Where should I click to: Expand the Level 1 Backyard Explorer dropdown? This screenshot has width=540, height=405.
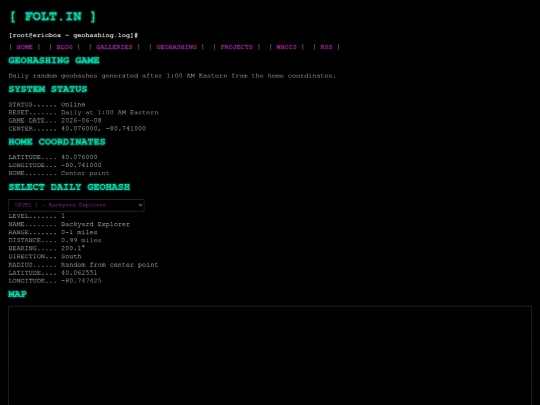pos(76,205)
